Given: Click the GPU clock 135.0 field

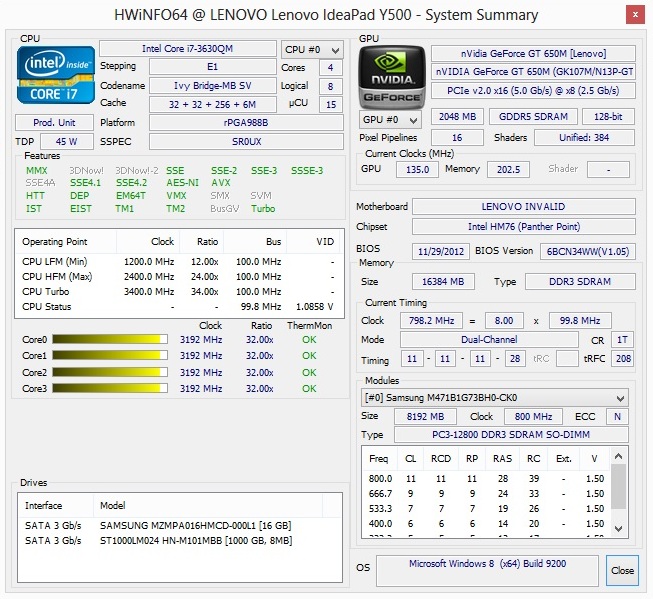Looking at the screenshot, I should 417,170.
